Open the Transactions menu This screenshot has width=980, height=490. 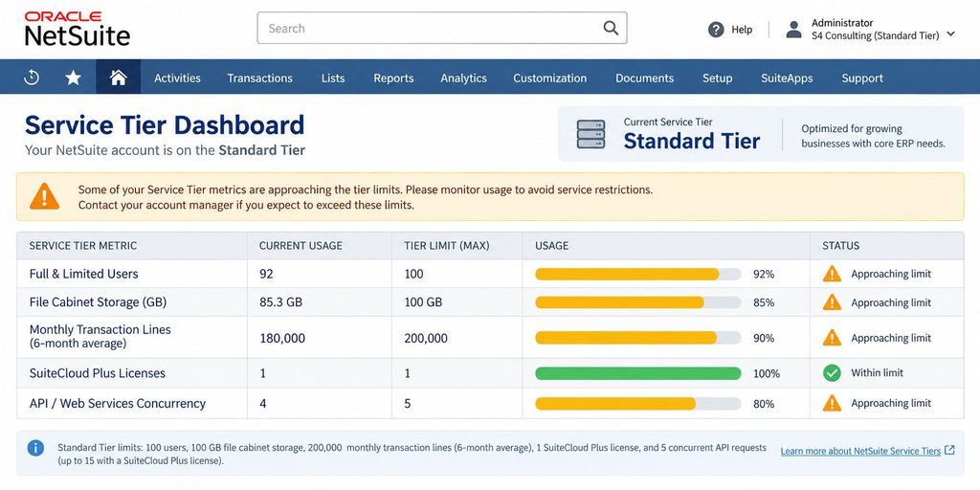point(260,78)
